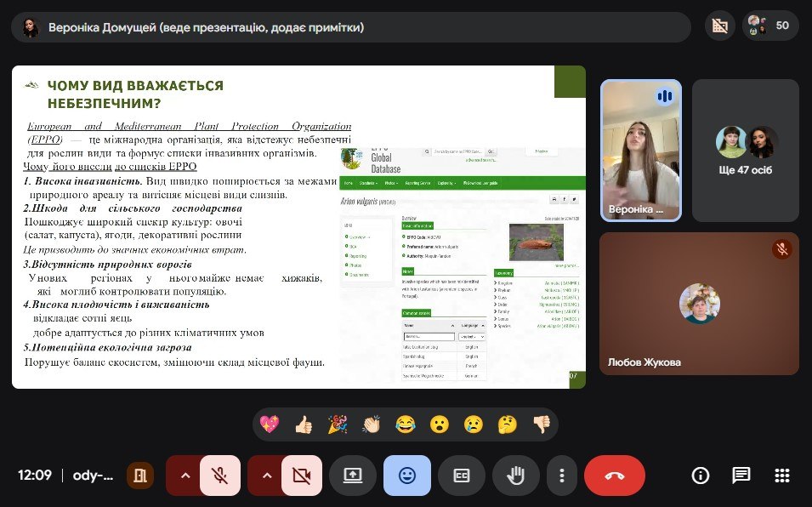Raise your hand in the meeting
812x507 pixels.
pyautogui.click(x=516, y=476)
